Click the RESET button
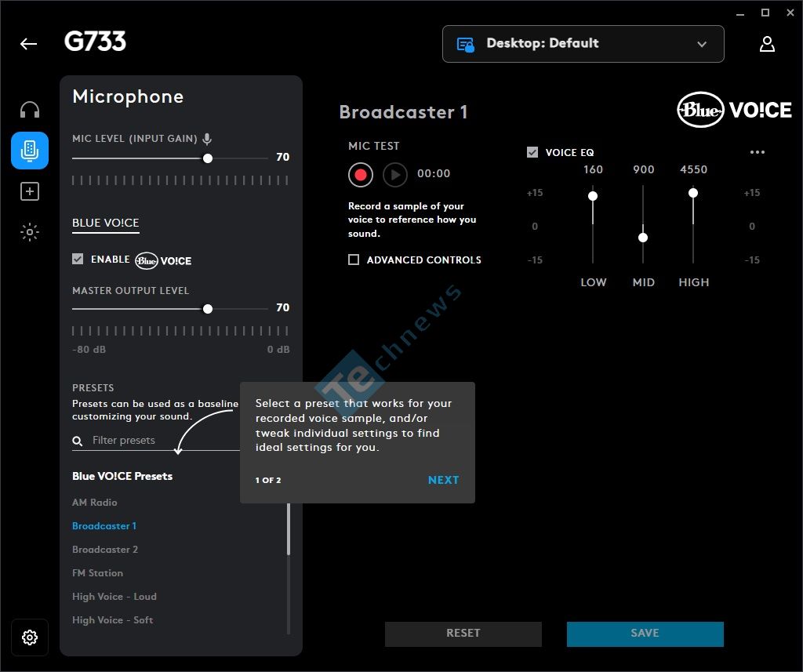The height and width of the screenshot is (672, 803). point(463,634)
